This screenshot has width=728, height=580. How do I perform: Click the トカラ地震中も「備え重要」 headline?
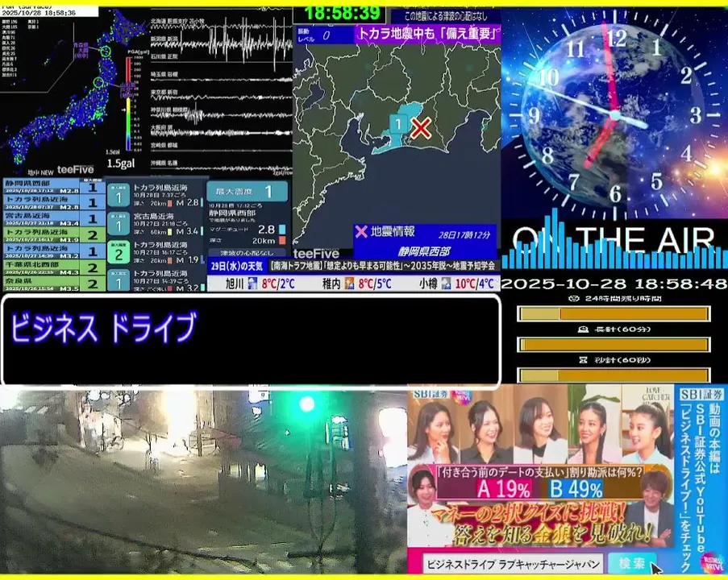427,34
